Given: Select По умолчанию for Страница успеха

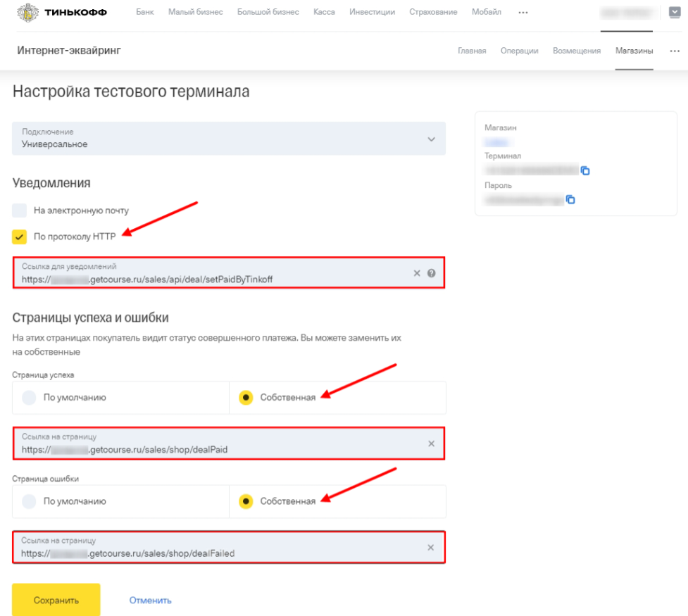Looking at the screenshot, I should pyautogui.click(x=29, y=398).
